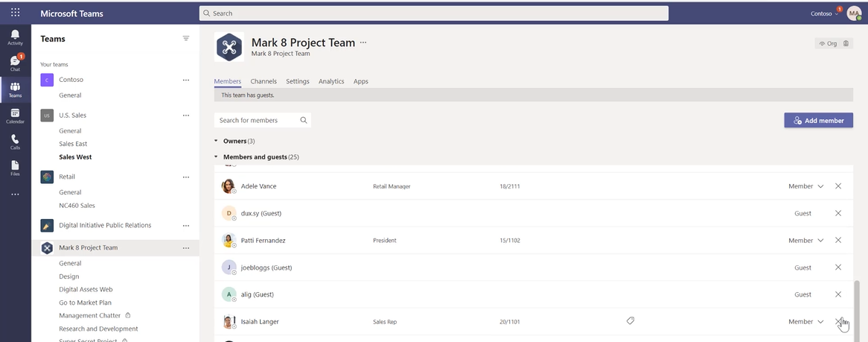The image size is (868, 342).
Task: Switch to the Channels tab
Action: [264, 81]
